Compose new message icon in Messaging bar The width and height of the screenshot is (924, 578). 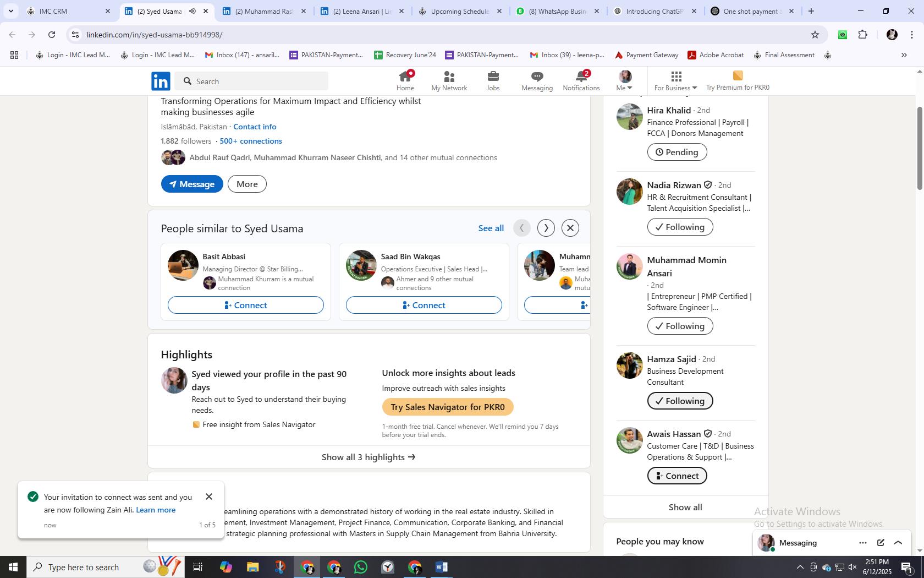881,543
